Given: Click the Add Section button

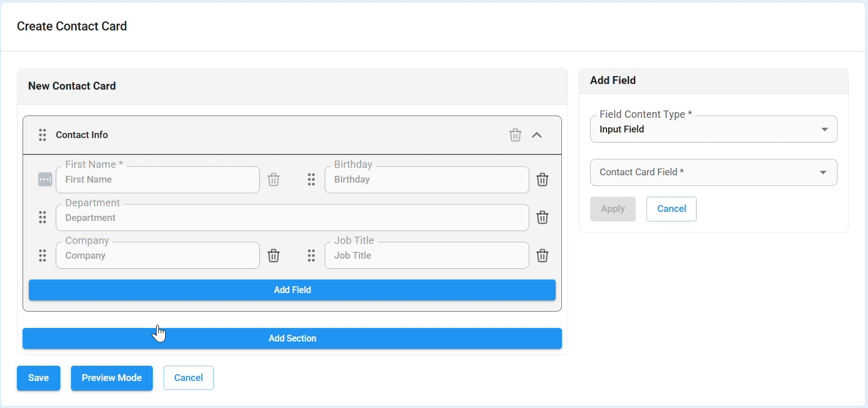Looking at the screenshot, I should 292,338.
